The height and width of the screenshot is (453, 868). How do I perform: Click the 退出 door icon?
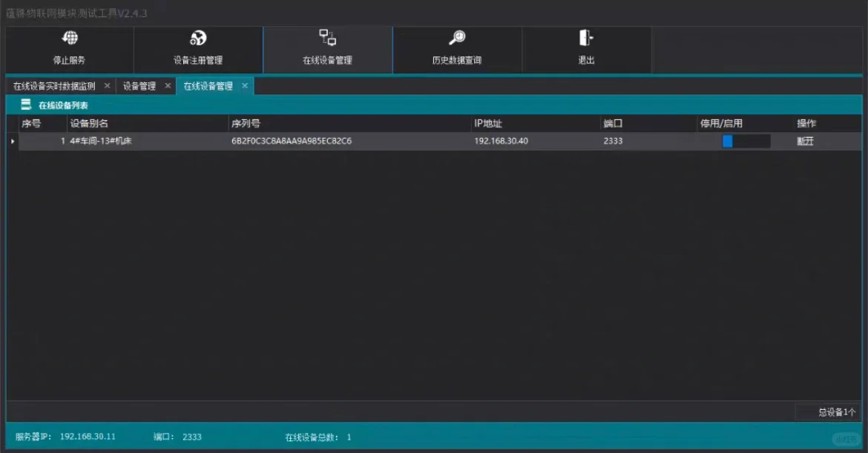pyautogui.click(x=586, y=39)
